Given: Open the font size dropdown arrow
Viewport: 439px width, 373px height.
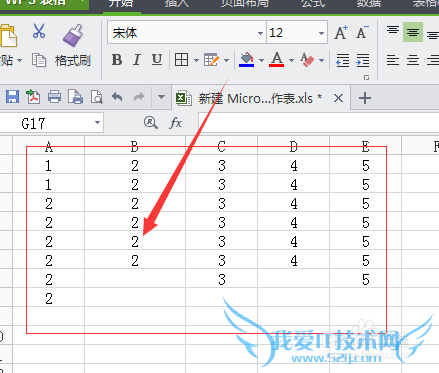Looking at the screenshot, I should point(321,33).
